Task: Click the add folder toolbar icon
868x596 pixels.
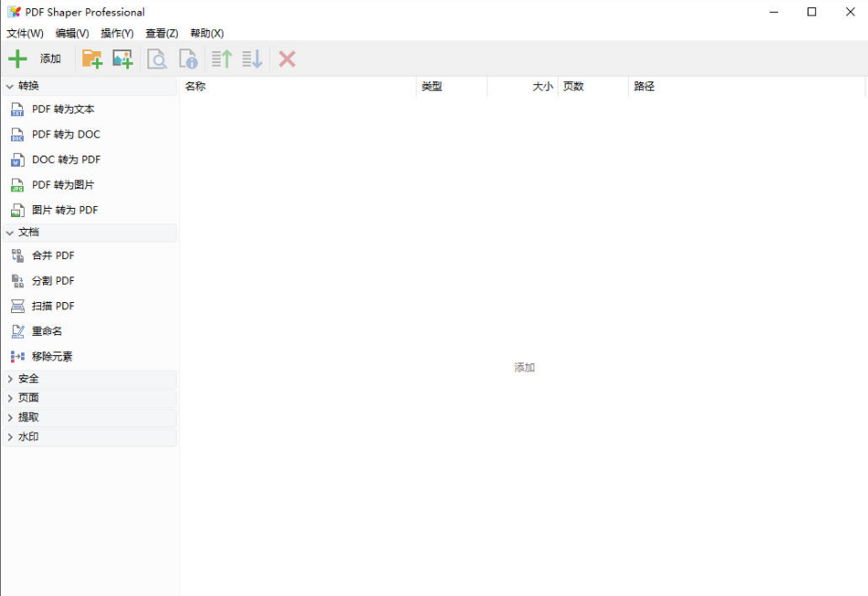Action: 92,59
